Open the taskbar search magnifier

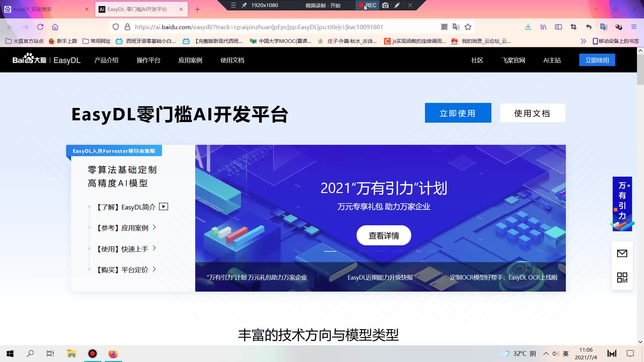pos(30,354)
